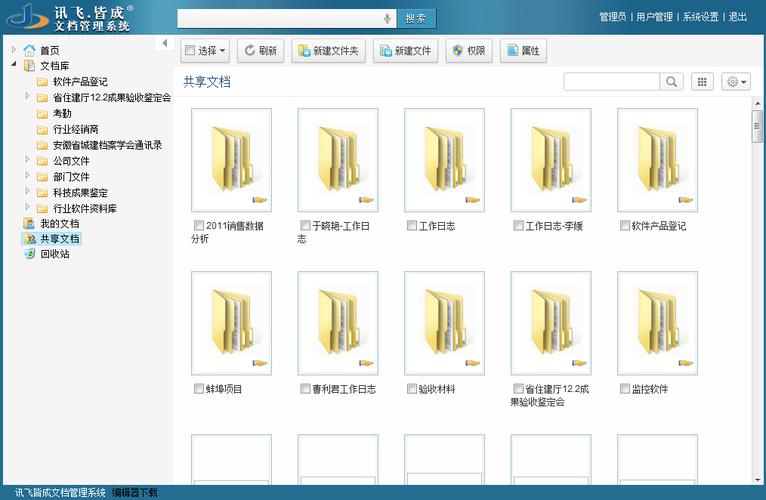Viewport: 766px width, 500px height.
Task: Expand the 省住建厅12.2成果验收鉴定会 tree node
Action: (x=27, y=96)
